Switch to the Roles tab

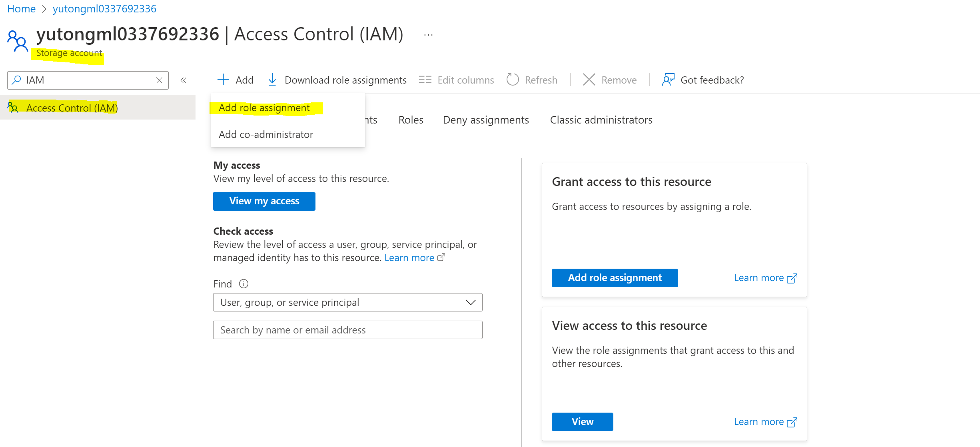[411, 120]
